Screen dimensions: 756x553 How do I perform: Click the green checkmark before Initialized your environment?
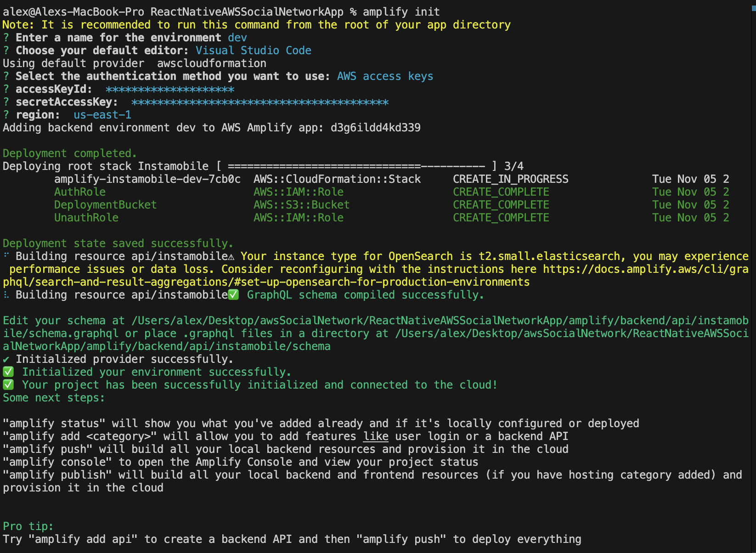(x=8, y=372)
